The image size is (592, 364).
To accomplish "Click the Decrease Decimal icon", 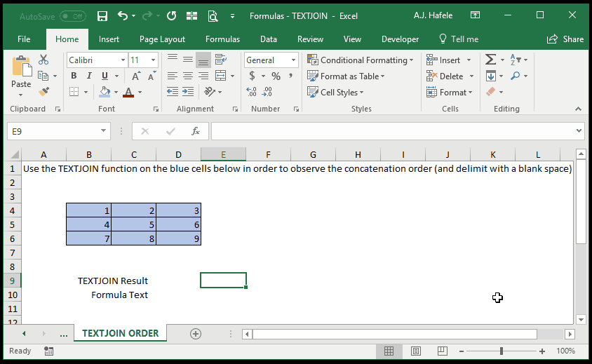I will click(x=267, y=92).
